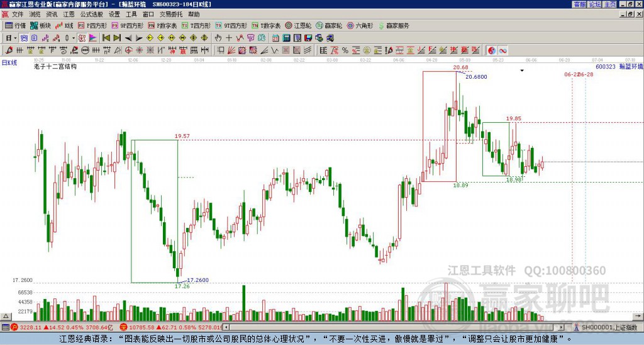Click the 600323 stock code label
Image resolution: width=644 pixels, height=345 pixels.
pyautogui.click(x=605, y=66)
